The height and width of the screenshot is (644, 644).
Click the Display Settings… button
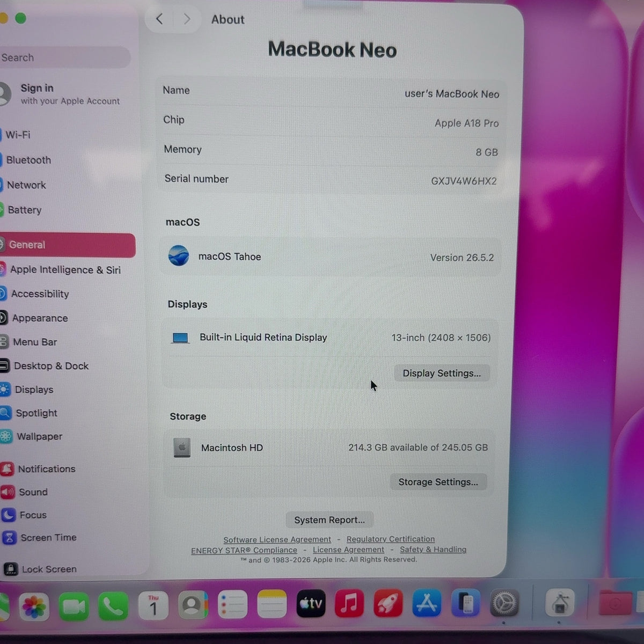tap(442, 373)
